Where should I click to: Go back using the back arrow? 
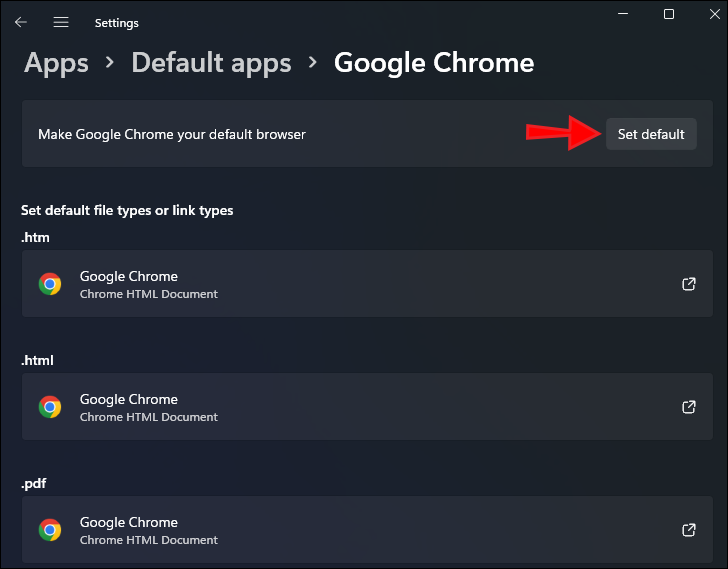(21, 22)
